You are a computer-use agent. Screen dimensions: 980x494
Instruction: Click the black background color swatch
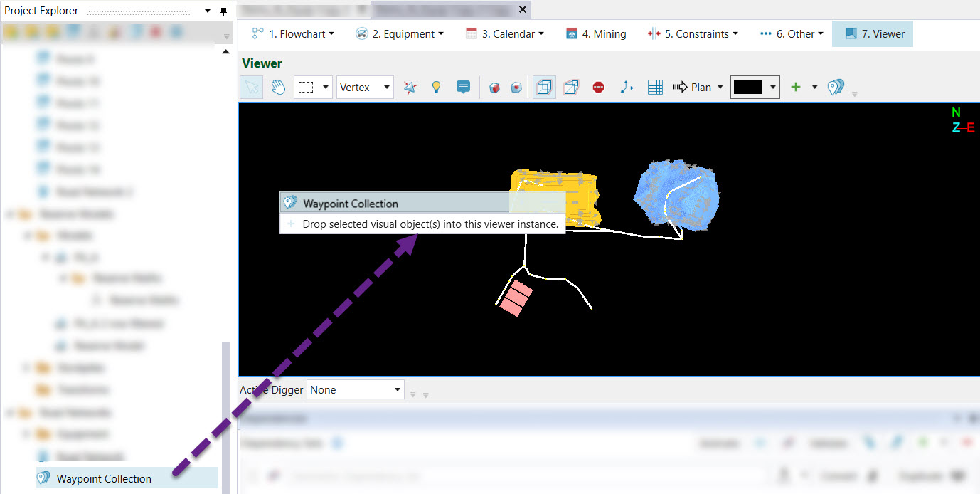click(748, 87)
